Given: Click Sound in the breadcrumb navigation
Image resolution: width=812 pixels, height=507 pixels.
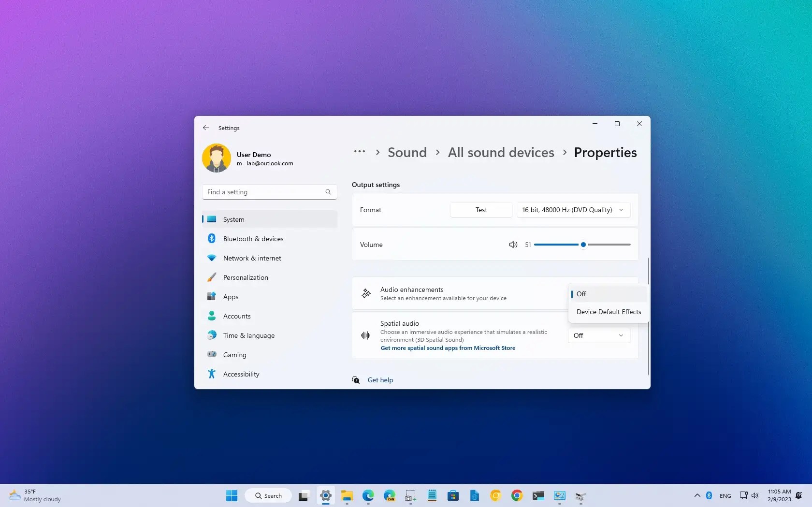Looking at the screenshot, I should click(x=406, y=152).
